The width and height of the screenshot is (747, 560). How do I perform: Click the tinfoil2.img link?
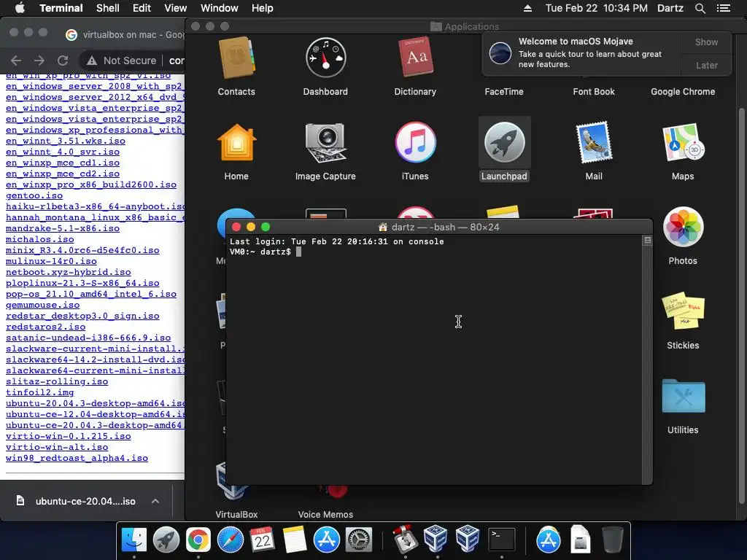click(x=40, y=393)
